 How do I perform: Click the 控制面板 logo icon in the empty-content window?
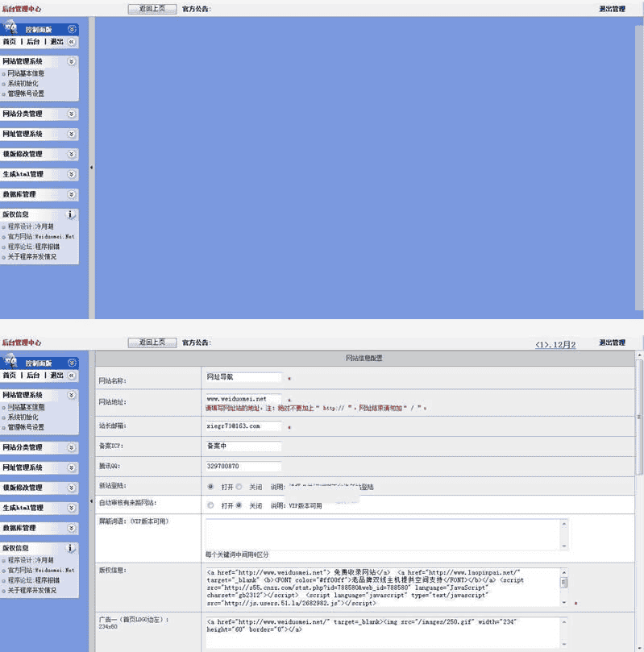(x=10, y=27)
